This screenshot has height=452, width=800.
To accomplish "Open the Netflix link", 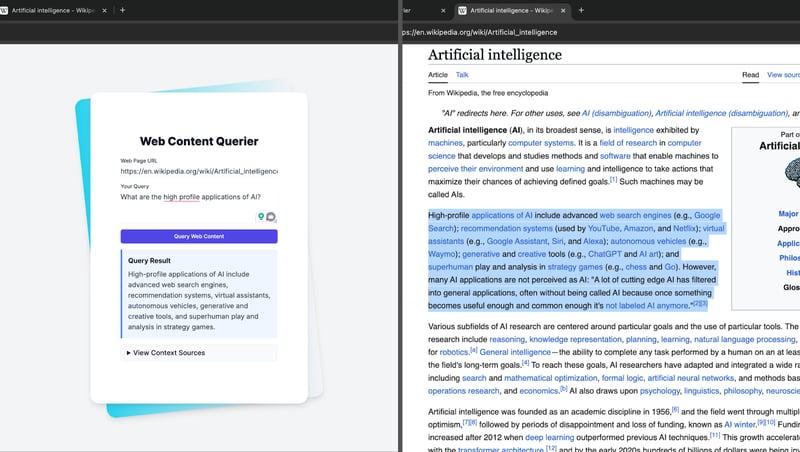I will (684, 229).
